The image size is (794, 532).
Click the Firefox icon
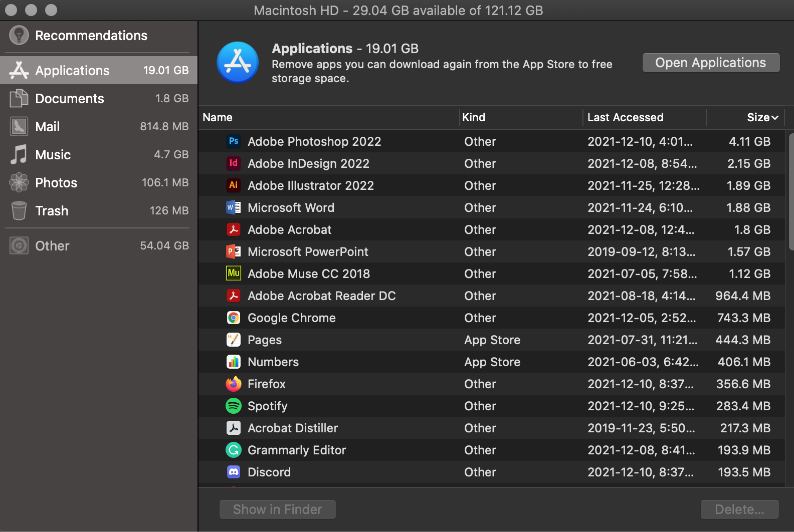coord(234,384)
